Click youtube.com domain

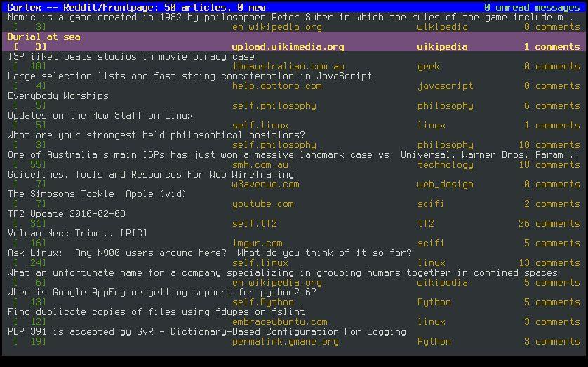coord(262,204)
